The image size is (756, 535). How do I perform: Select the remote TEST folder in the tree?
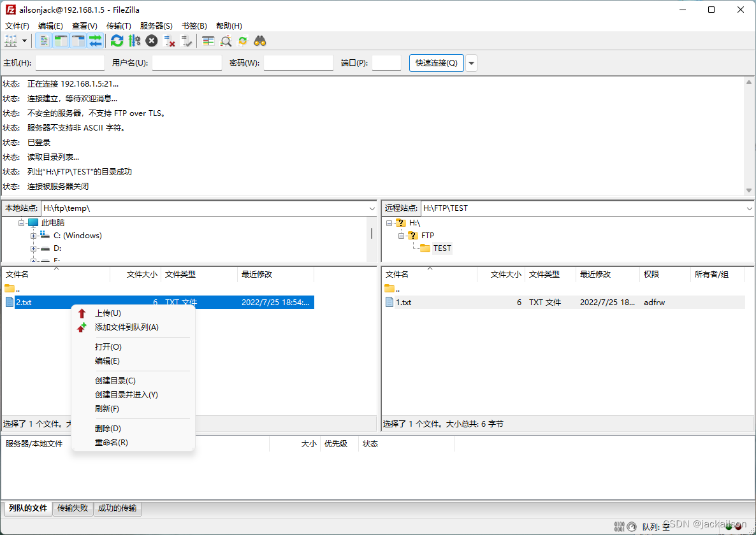click(x=442, y=248)
